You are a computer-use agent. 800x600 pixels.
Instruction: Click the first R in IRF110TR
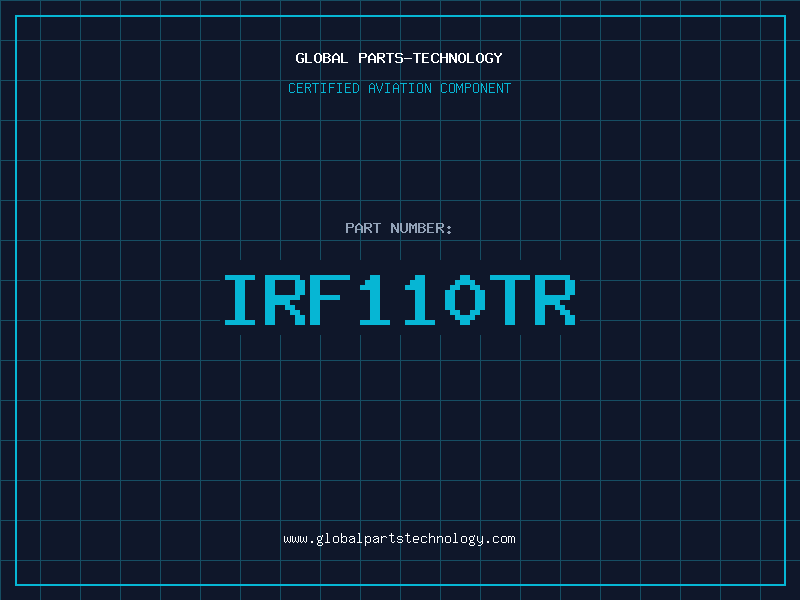pyautogui.click(x=286, y=300)
